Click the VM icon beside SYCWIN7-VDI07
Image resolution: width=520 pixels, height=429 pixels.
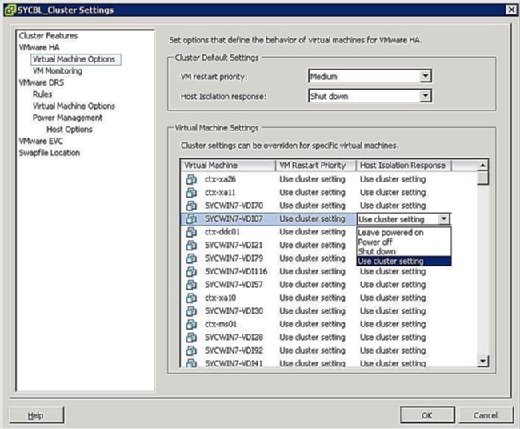191,219
